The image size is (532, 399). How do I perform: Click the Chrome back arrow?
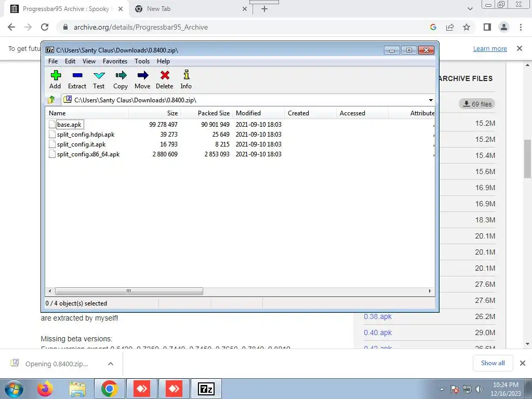coord(11,27)
